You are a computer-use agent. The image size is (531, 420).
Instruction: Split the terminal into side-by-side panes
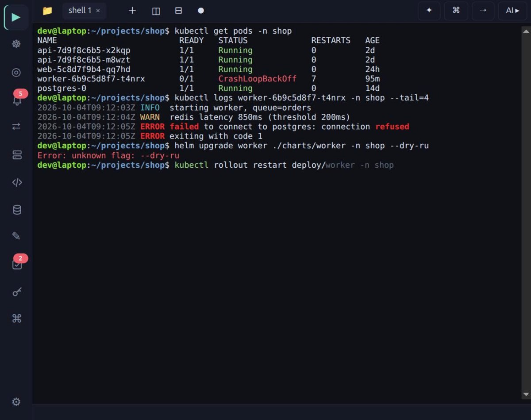click(156, 11)
